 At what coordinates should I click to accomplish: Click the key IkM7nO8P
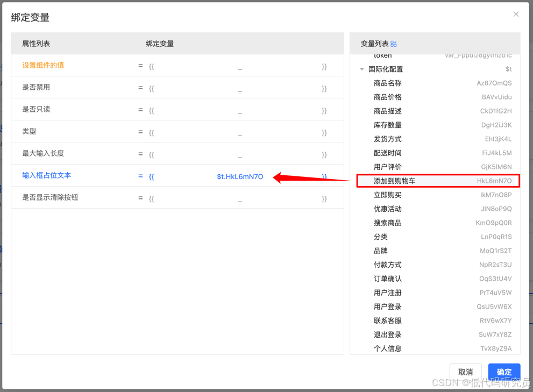pyautogui.click(x=496, y=195)
